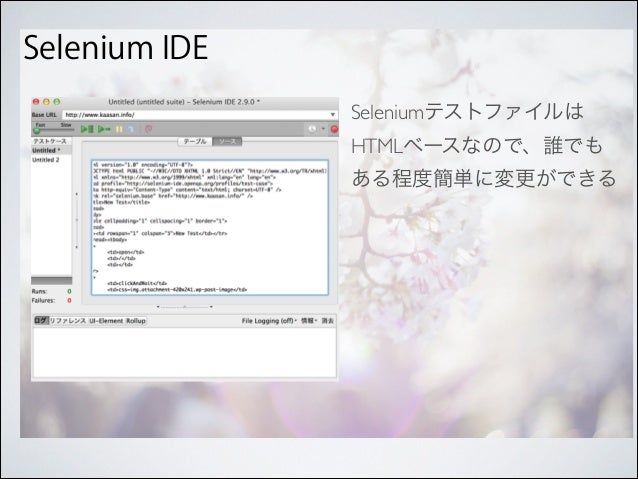
Task: Click inside the HTML source editor
Action: point(210,227)
